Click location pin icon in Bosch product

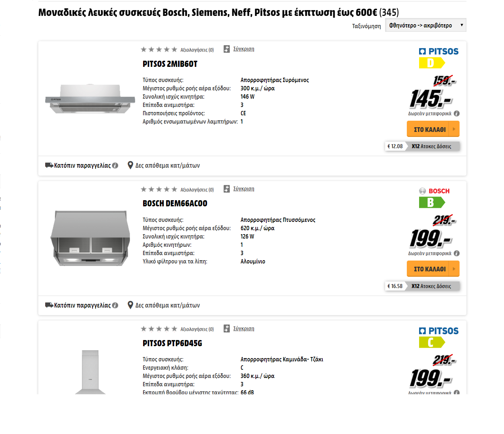click(130, 305)
